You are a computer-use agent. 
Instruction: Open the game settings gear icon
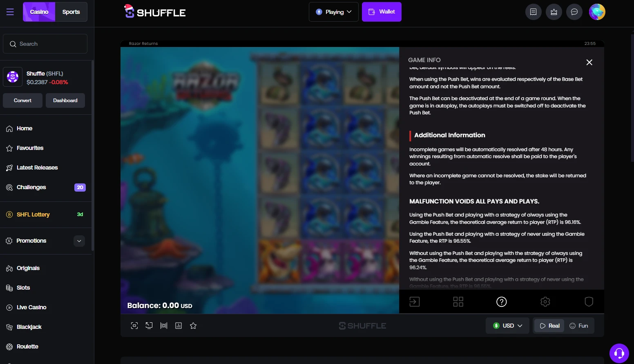coord(545,302)
